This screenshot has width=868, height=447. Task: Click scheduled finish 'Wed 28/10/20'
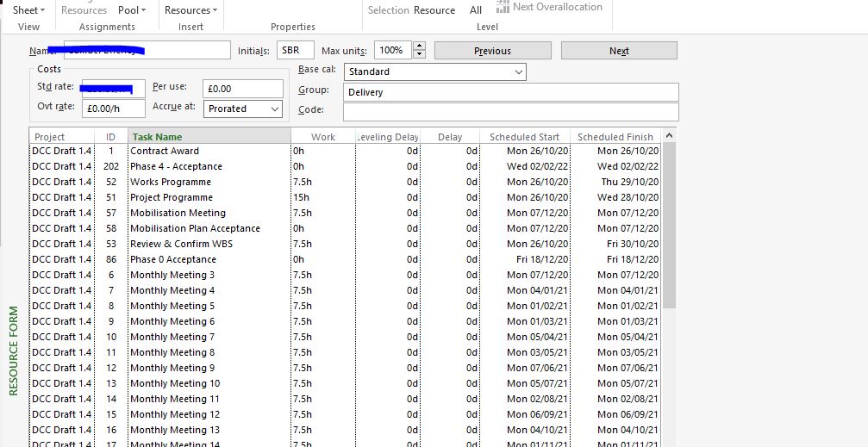[628, 197]
